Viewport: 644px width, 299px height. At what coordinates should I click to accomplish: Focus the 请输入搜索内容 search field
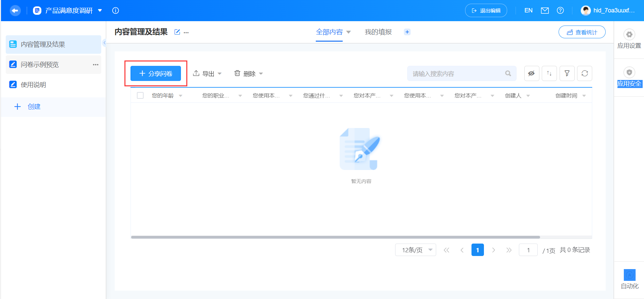point(462,73)
